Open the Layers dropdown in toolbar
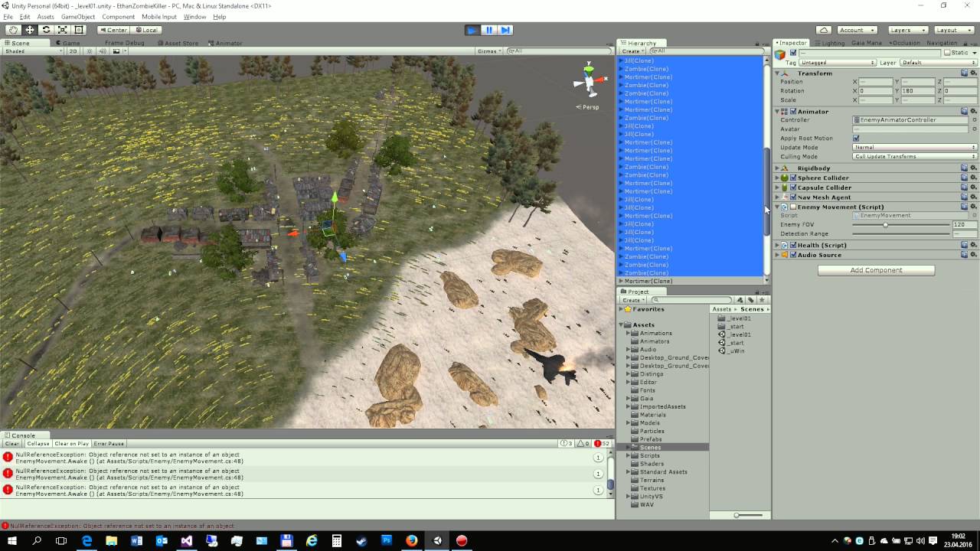Viewport: 980px width, 551px height. [908, 30]
